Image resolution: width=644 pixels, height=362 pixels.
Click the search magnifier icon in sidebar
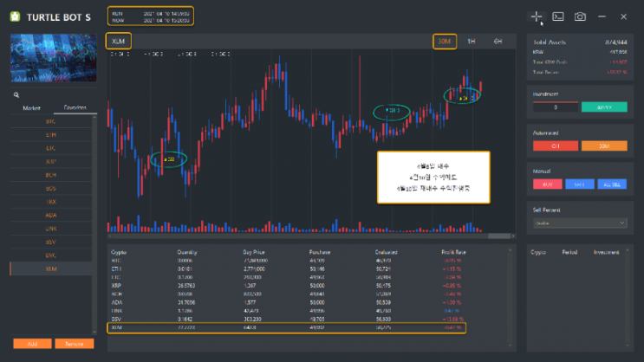pos(16,94)
